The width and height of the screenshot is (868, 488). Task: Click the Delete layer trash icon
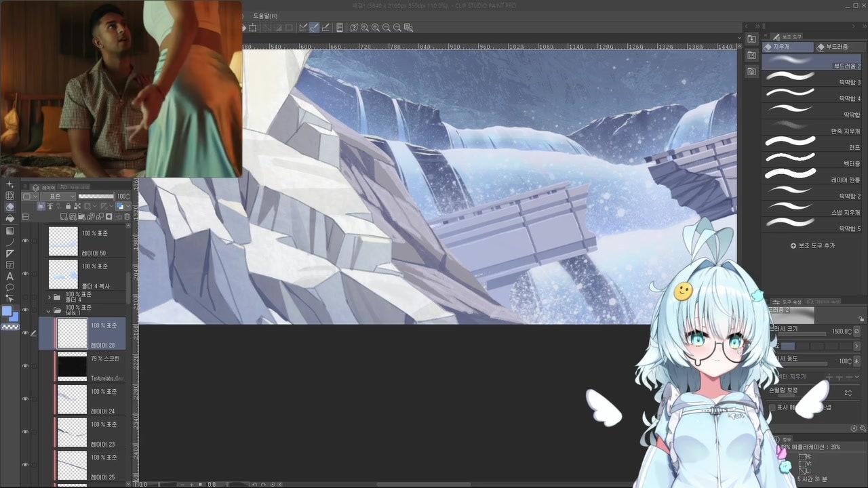click(x=127, y=217)
